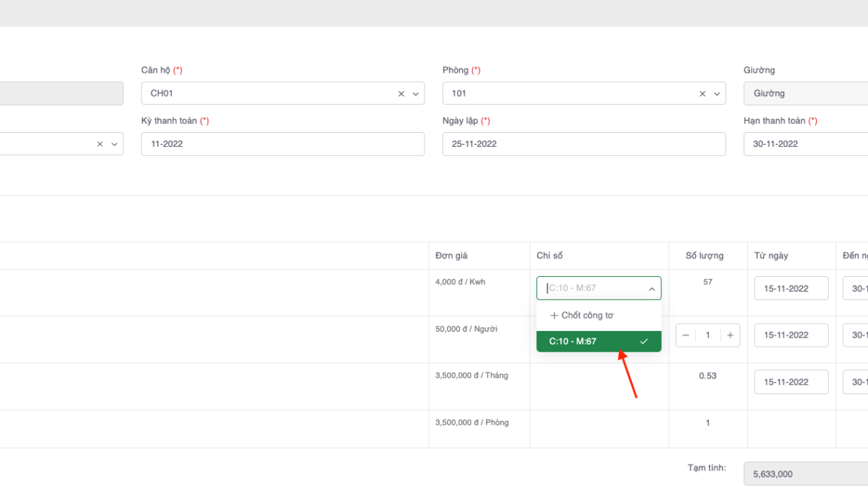Open the Ngày lập date field
The height and width of the screenshot is (501, 868).
(584, 144)
